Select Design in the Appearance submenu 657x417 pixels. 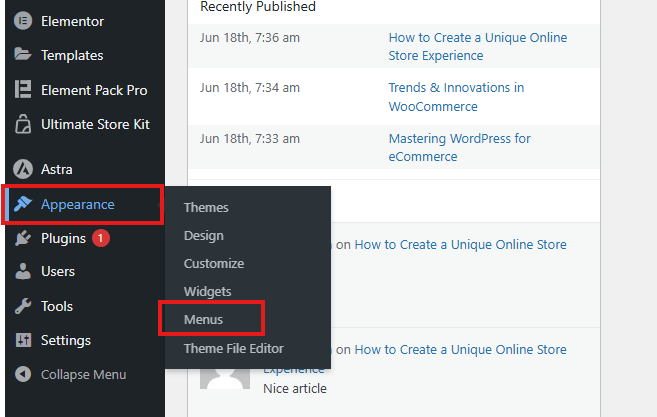(x=203, y=236)
